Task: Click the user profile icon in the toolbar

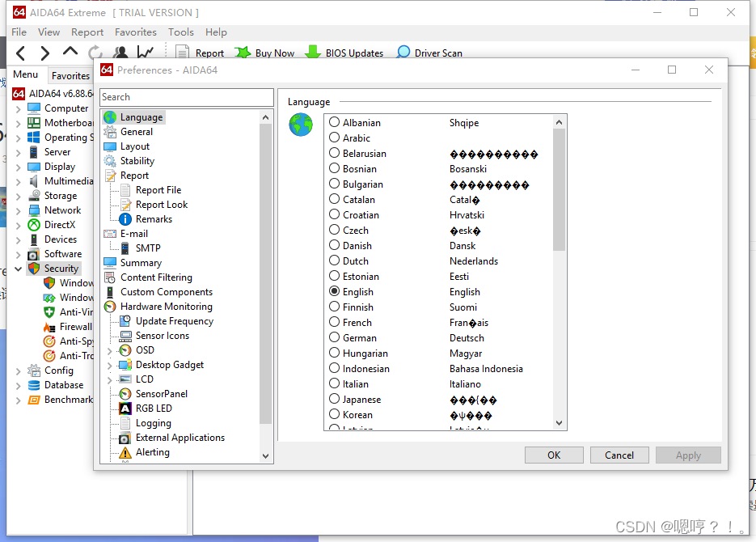Action: coord(120,52)
